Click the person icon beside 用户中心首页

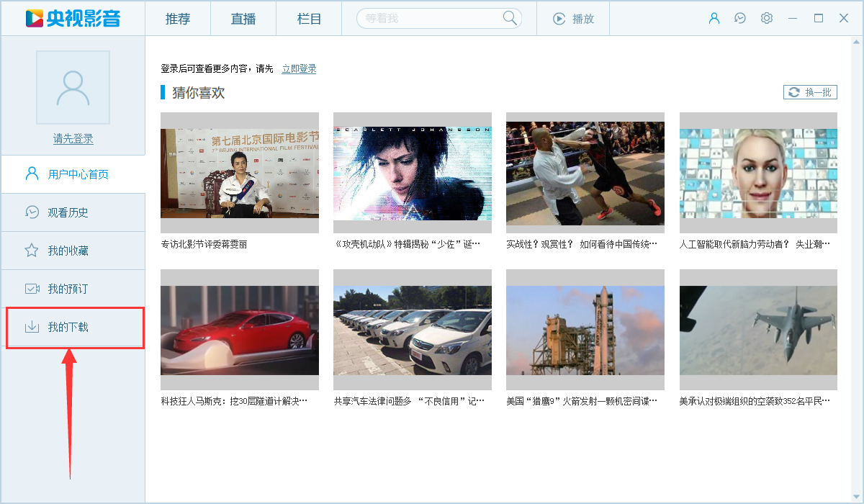[x=32, y=174]
